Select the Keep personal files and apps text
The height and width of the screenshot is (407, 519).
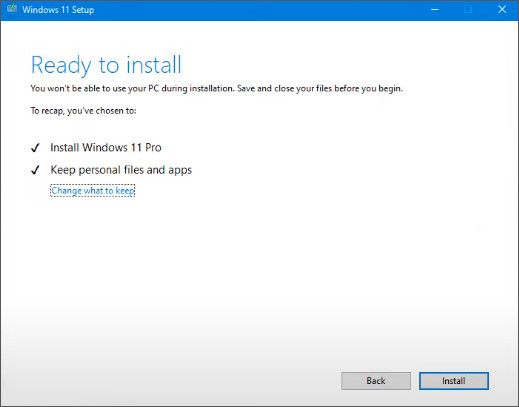(121, 170)
